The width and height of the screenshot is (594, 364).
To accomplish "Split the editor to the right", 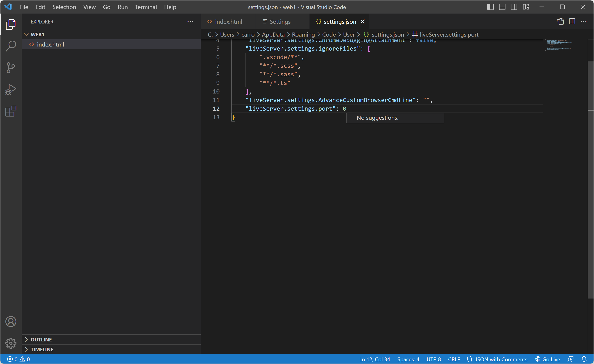I will pos(572,21).
